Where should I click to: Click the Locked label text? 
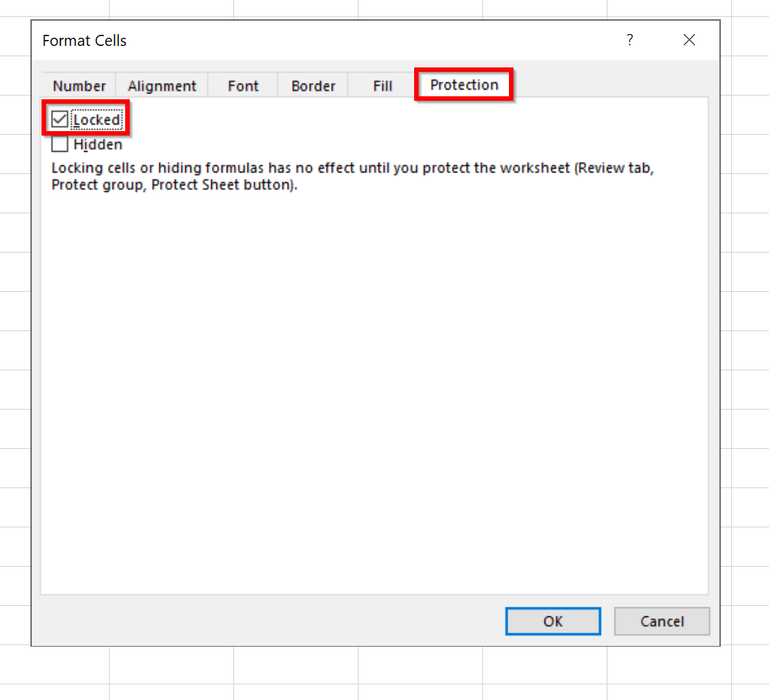[97, 119]
